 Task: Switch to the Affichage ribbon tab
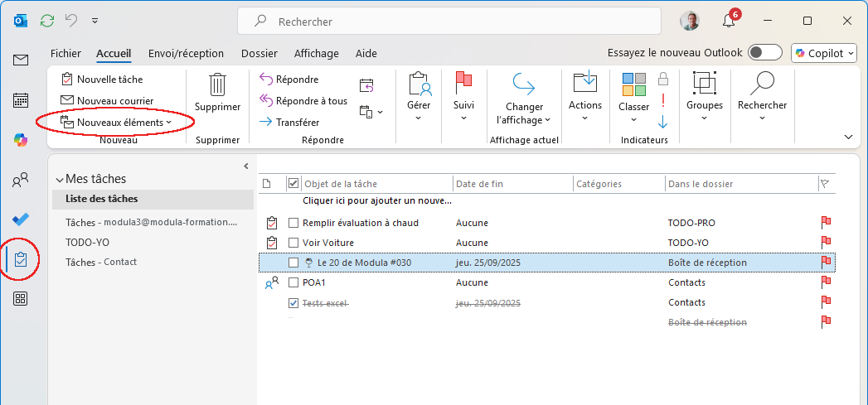[316, 53]
